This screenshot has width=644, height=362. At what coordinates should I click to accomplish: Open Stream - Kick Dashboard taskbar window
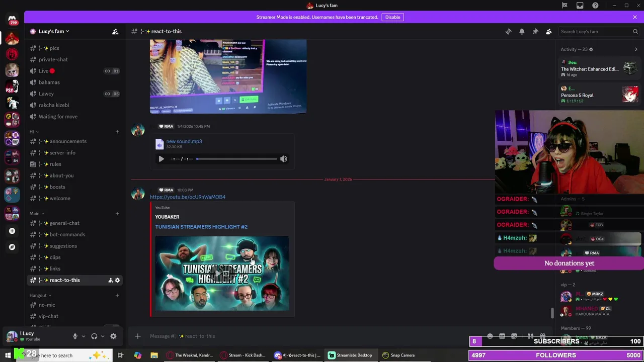(243, 355)
